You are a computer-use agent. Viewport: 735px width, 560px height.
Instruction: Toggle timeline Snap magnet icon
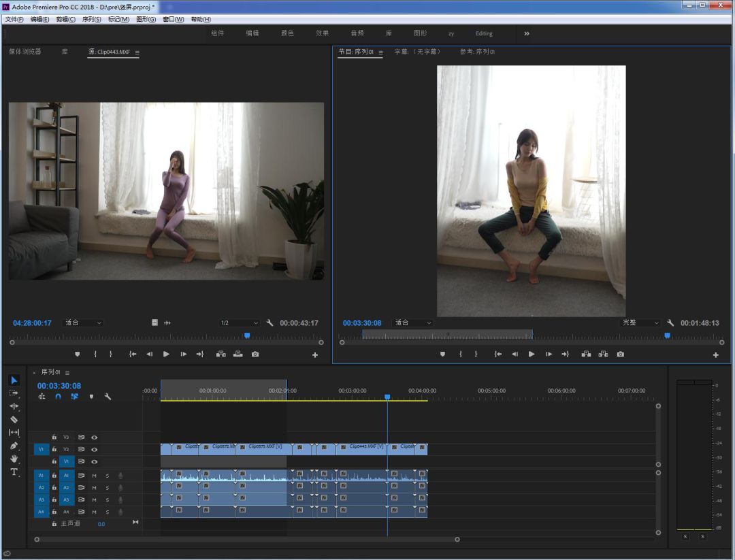point(58,397)
